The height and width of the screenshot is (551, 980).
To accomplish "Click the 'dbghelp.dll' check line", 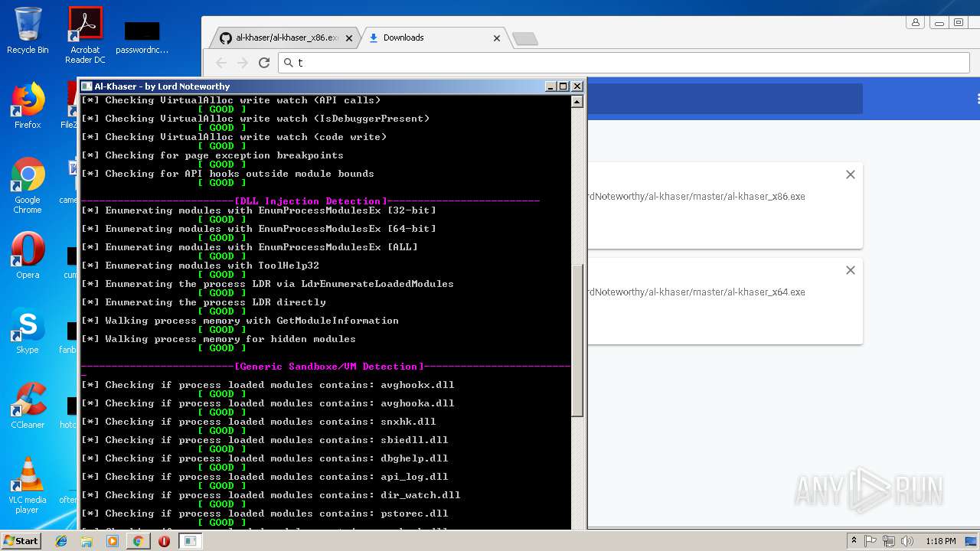I will [264, 458].
